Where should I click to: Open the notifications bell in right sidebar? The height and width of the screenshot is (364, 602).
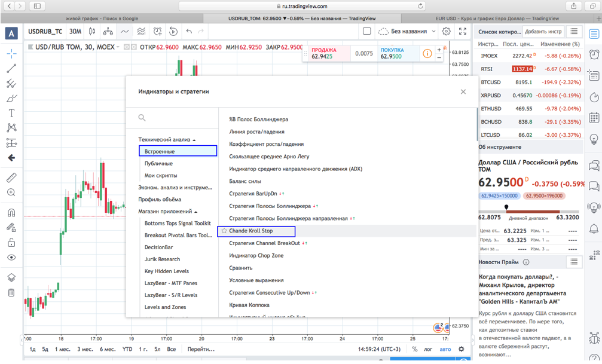[x=594, y=230]
